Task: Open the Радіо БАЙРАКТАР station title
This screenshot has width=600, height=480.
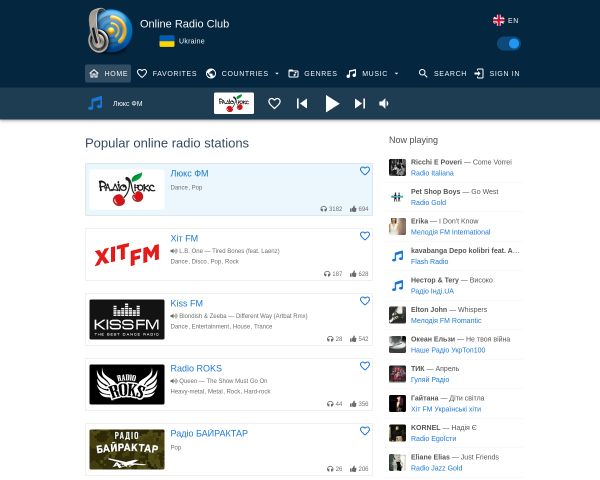Action: tap(209, 434)
